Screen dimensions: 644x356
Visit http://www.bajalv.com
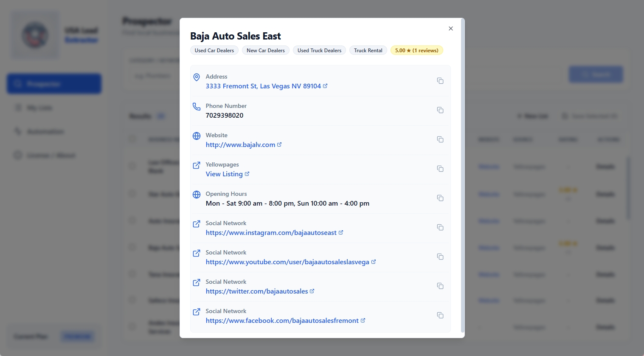tap(240, 144)
